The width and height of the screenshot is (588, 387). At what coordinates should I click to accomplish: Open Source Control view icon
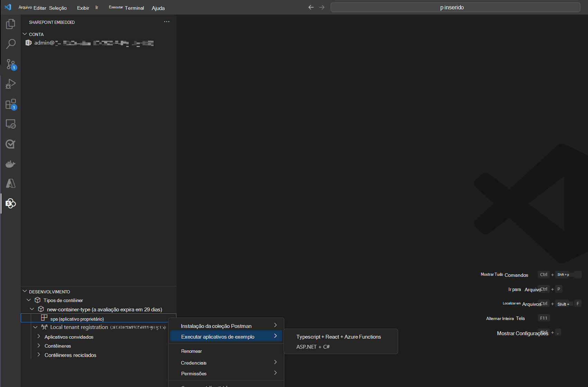tap(11, 64)
